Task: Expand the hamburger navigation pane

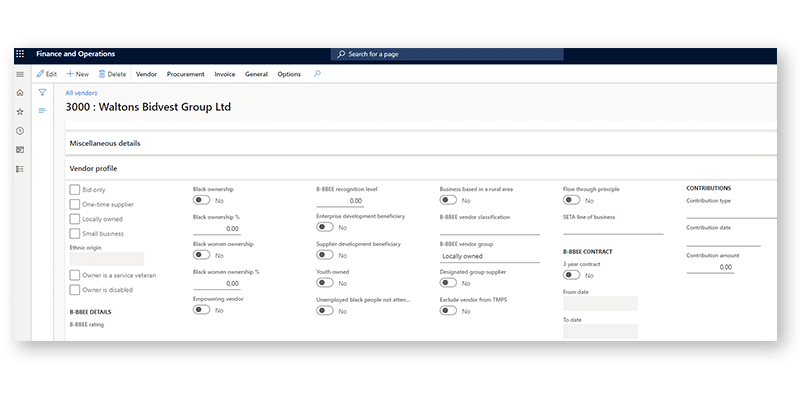Action: [x=20, y=74]
